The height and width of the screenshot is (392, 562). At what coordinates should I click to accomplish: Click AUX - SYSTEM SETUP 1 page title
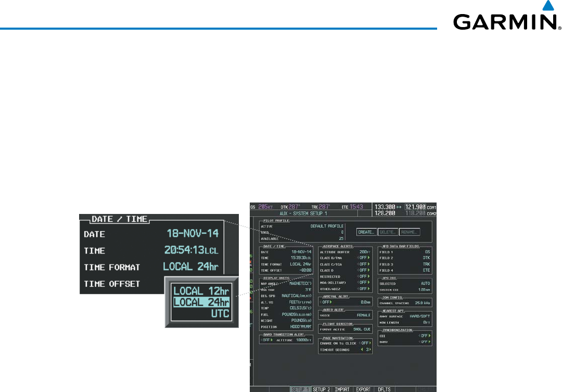coord(303,213)
